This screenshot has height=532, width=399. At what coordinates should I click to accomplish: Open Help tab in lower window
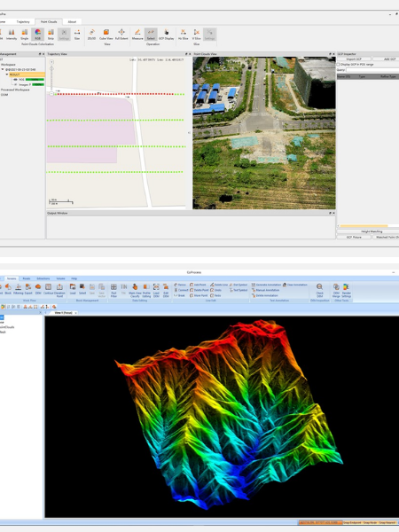pyautogui.click(x=74, y=278)
